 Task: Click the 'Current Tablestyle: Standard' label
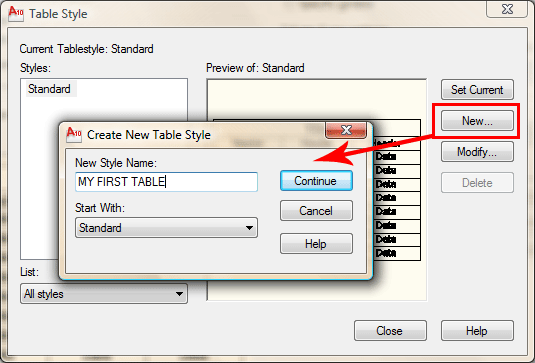click(x=86, y=49)
